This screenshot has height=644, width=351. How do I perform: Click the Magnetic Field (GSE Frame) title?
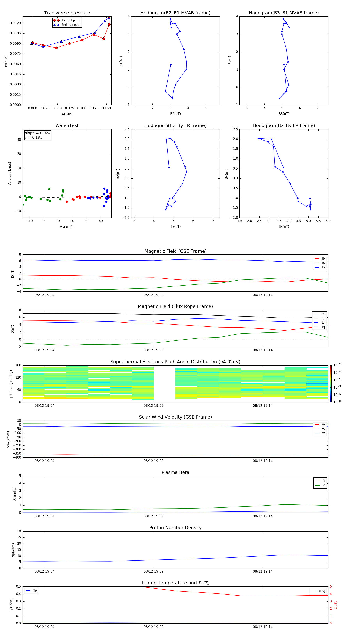tap(175, 251)
